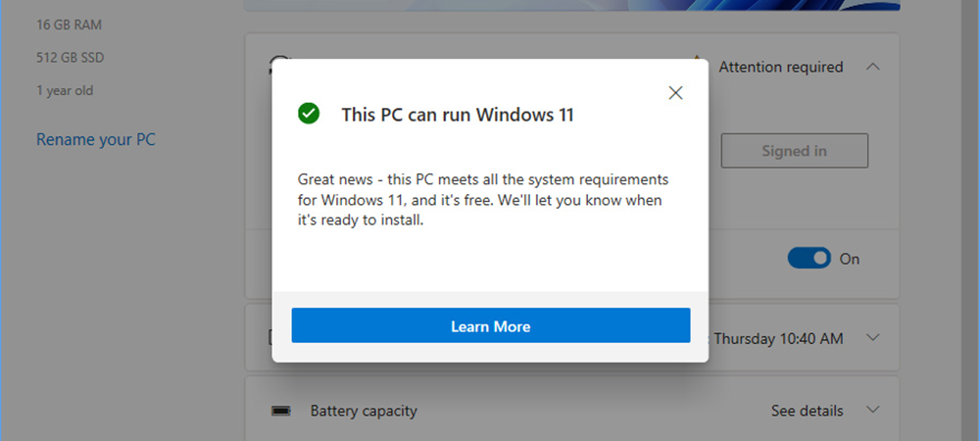
Task: Select the Attention required status text
Action: click(781, 67)
